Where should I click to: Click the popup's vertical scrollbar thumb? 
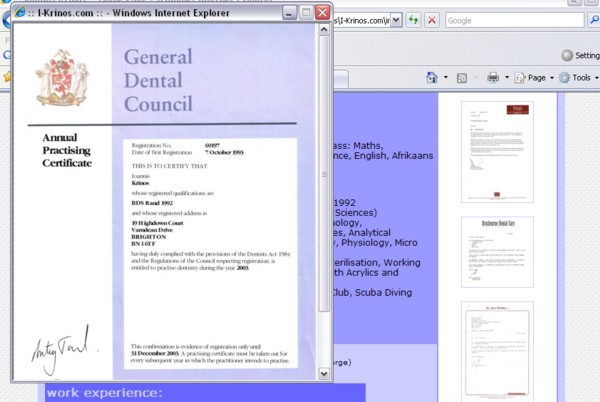tap(324, 174)
